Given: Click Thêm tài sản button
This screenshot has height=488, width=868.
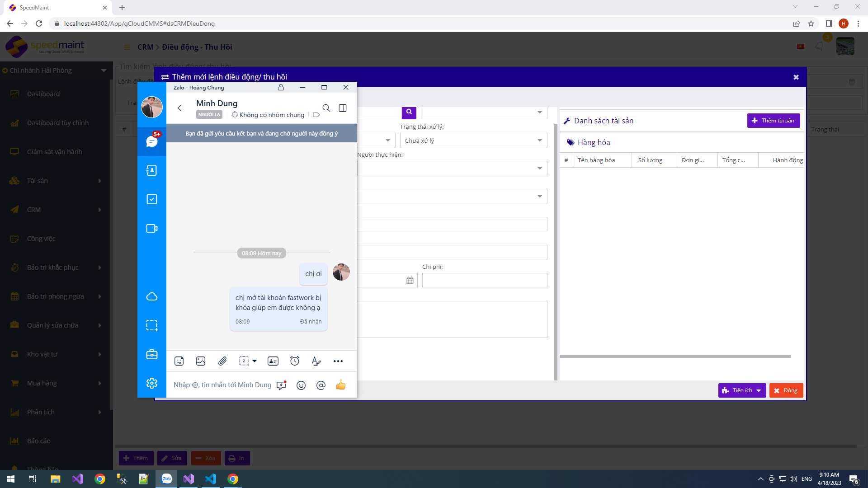Looking at the screenshot, I should click(x=774, y=121).
